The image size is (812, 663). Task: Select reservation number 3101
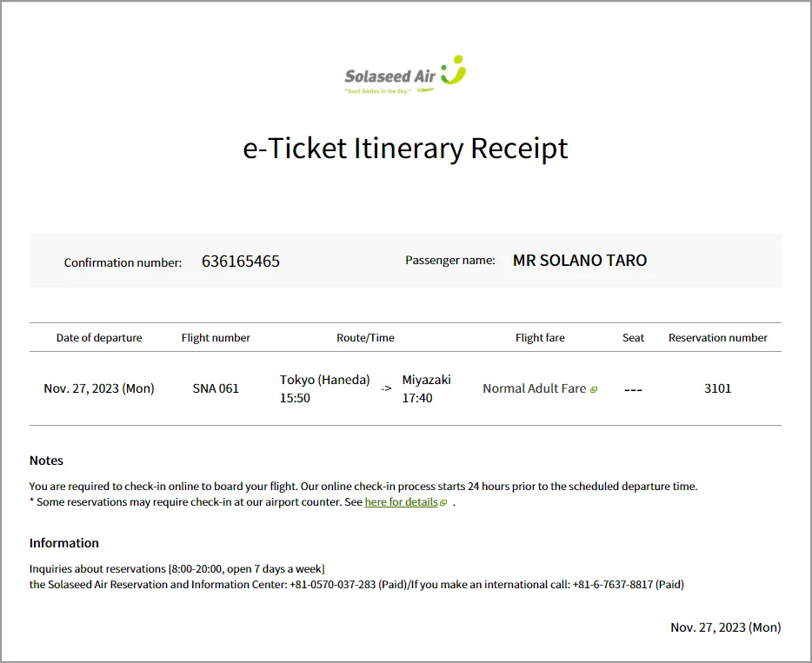[x=717, y=388]
